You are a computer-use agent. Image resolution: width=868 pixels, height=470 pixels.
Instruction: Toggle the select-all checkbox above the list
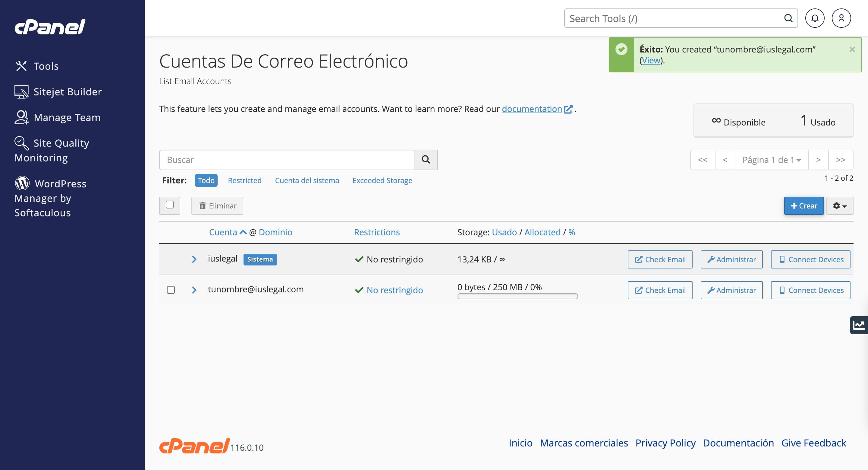coord(170,205)
